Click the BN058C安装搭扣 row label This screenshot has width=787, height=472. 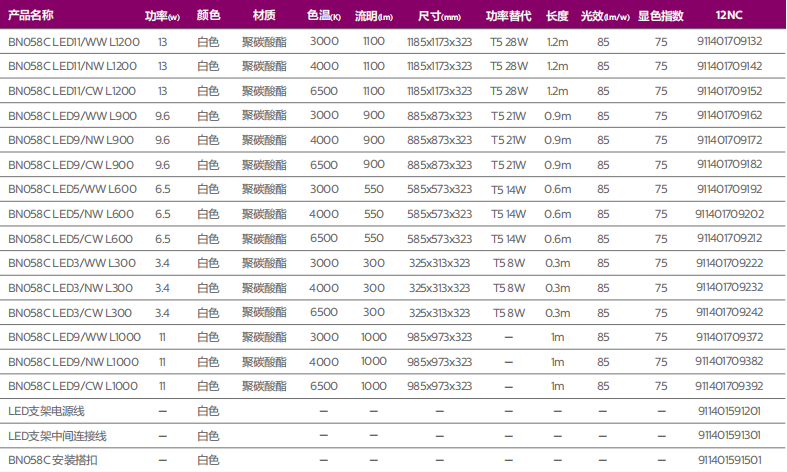53,460
